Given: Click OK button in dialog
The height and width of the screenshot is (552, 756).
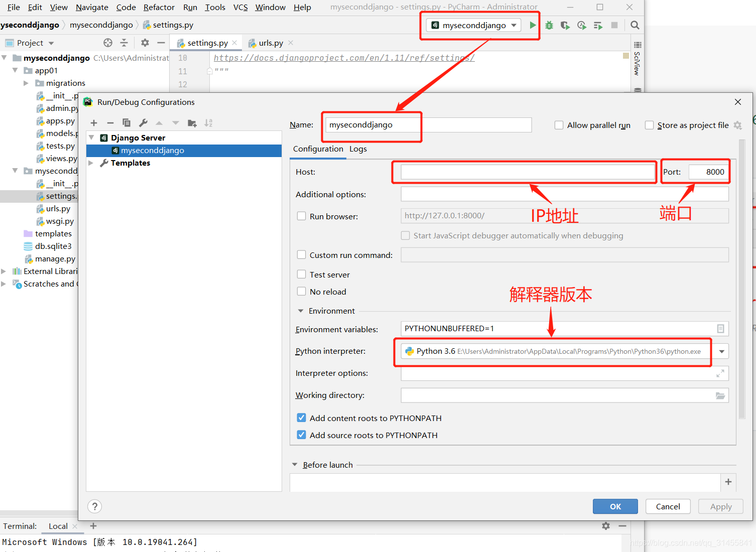Looking at the screenshot, I should (x=615, y=506).
